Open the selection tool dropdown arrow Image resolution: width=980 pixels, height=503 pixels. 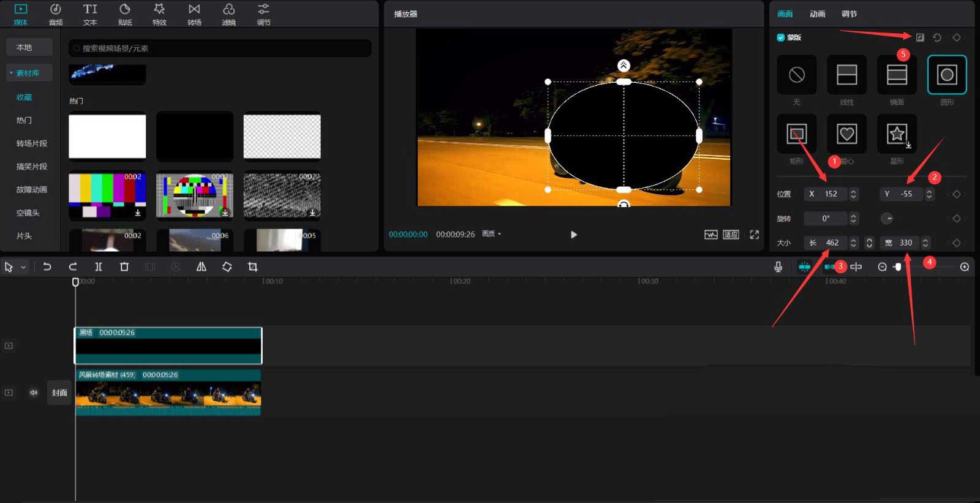point(24,267)
